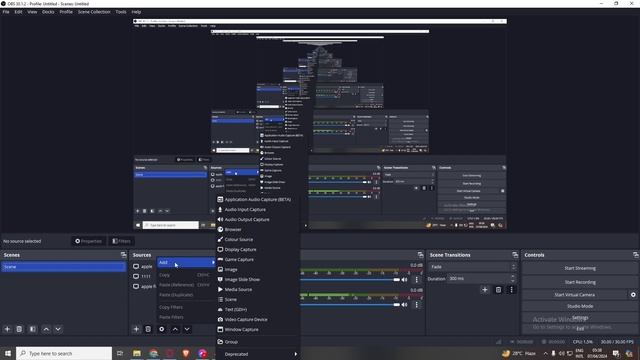Open the Edit menu

click(x=18, y=12)
